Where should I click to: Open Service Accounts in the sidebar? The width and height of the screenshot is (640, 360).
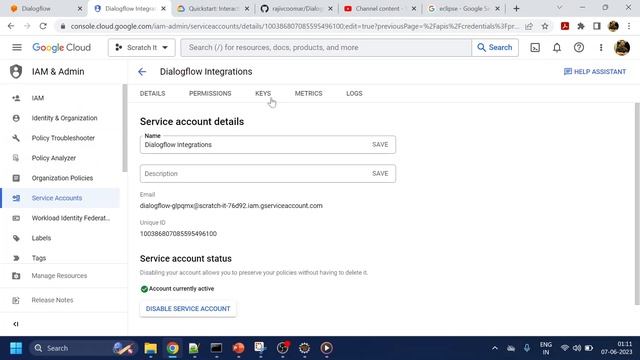(60, 198)
